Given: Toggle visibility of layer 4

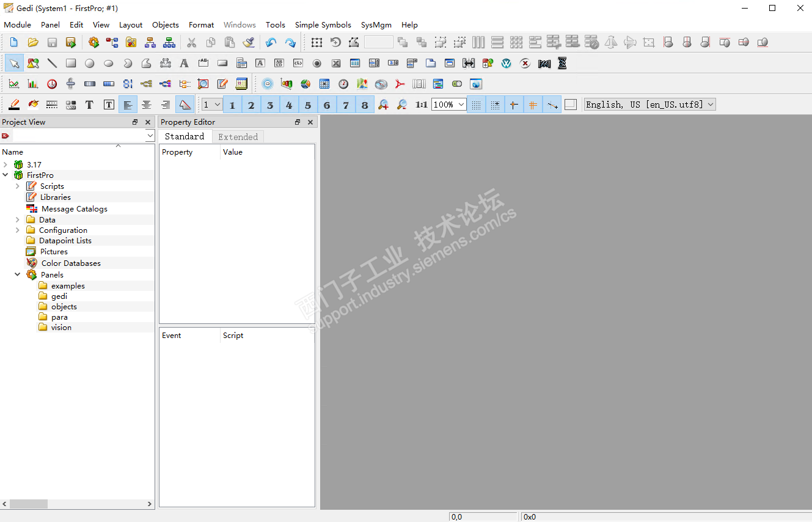Looking at the screenshot, I should pos(289,105).
